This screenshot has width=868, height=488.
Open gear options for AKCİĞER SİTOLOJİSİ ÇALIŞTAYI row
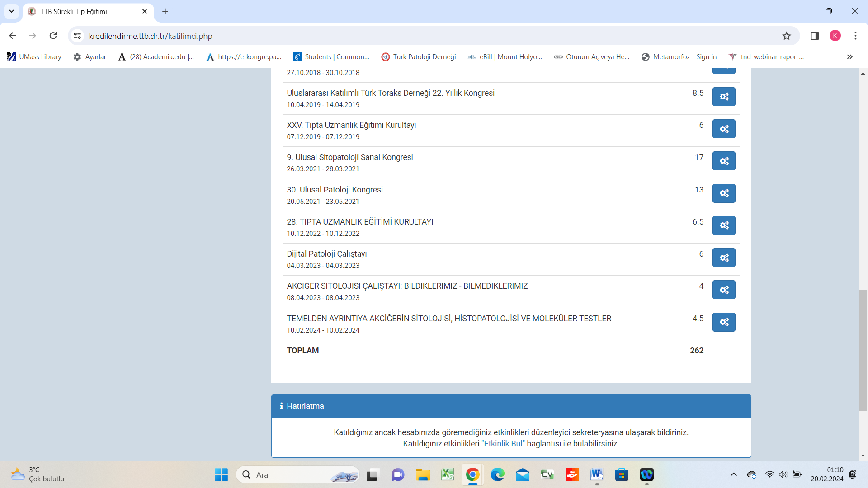(x=724, y=290)
